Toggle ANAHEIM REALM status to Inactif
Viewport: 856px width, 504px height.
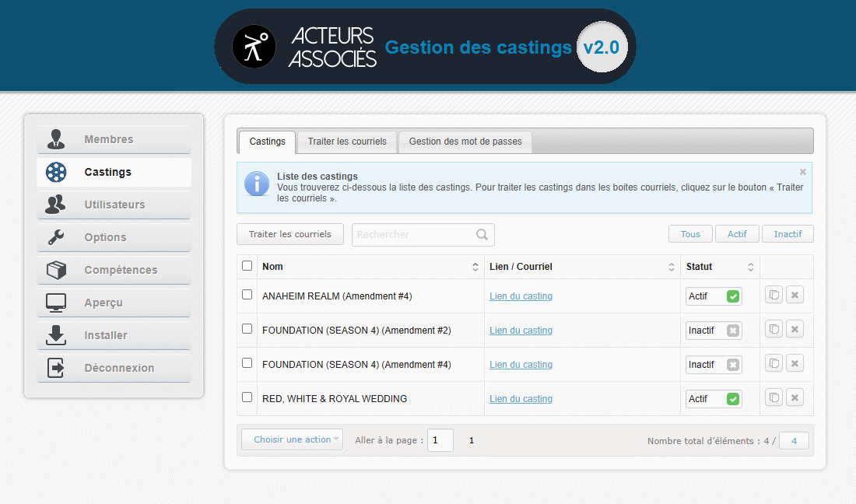(x=731, y=296)
